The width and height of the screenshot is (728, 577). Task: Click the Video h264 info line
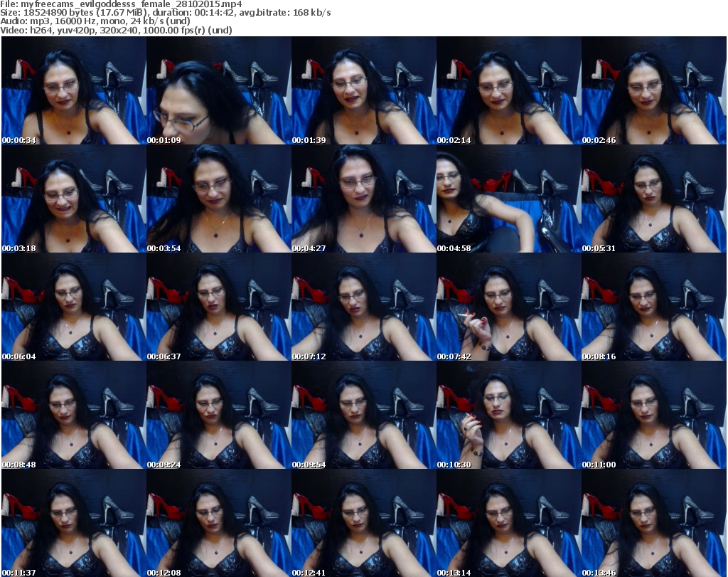[116, 30]
